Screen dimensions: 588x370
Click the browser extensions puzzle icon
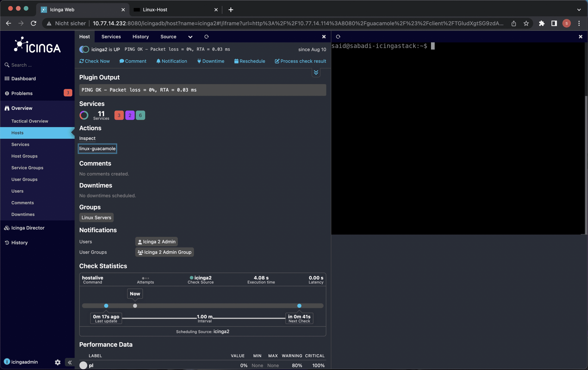click(x=542, y=23)
